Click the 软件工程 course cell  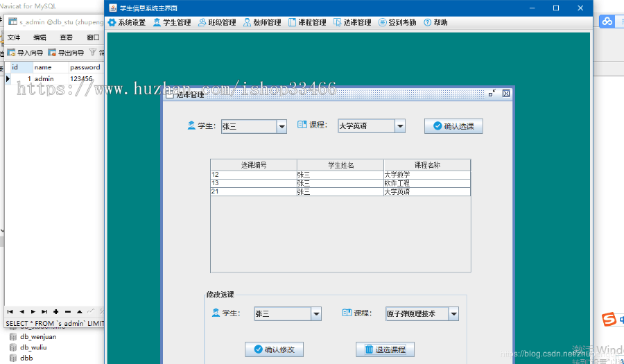[427, 183]
